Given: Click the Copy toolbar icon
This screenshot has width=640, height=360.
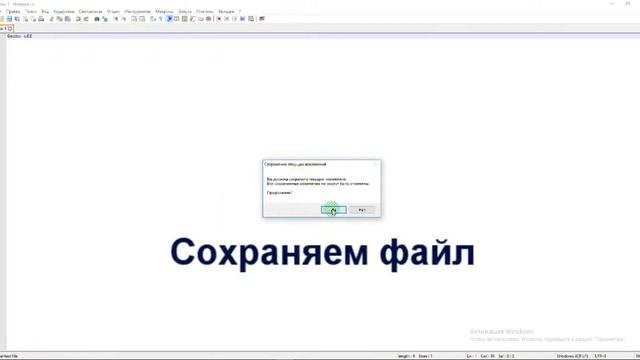Looking at the screenshot, I should tap(60, 19).
